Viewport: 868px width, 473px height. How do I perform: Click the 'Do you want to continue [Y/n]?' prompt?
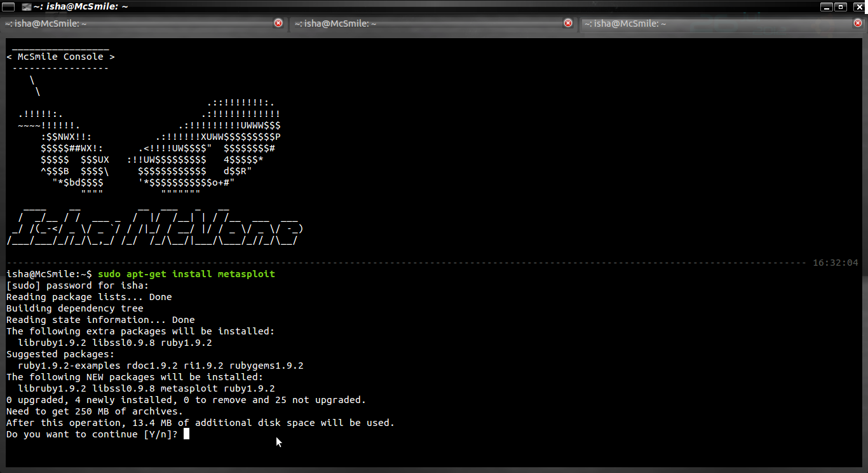pyautogui.click(x=91, y=434)
